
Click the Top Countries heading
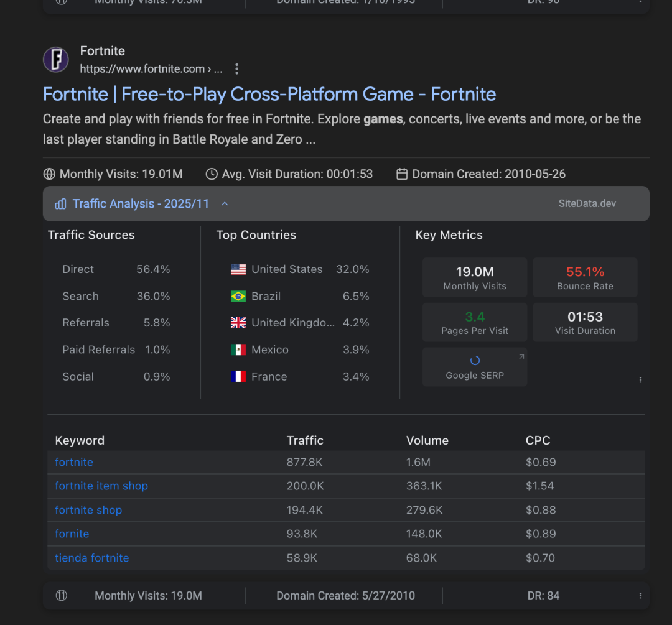[x=256, y=234]
